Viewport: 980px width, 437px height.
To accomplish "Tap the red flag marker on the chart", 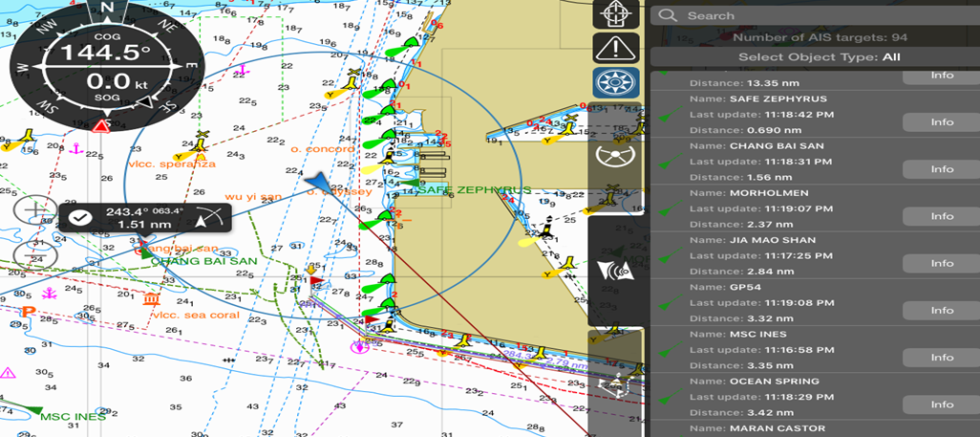I will (x=316, y=280).
